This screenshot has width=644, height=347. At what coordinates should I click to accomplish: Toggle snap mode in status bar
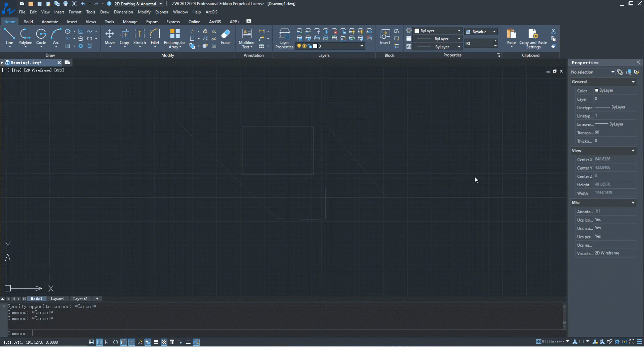pyautogui.click(x=91, y=342)
